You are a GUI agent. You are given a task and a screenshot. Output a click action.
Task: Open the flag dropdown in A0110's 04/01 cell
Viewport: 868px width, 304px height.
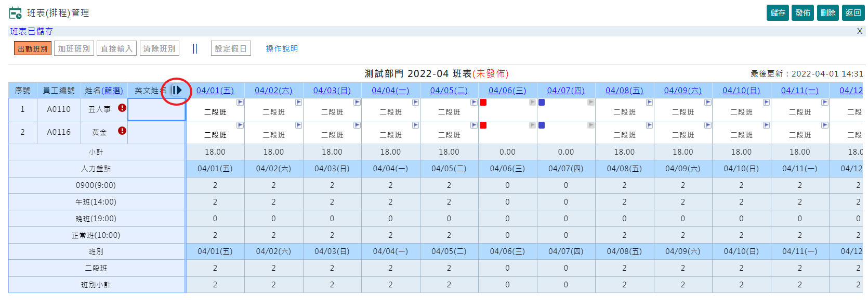[x=240, y=103]
